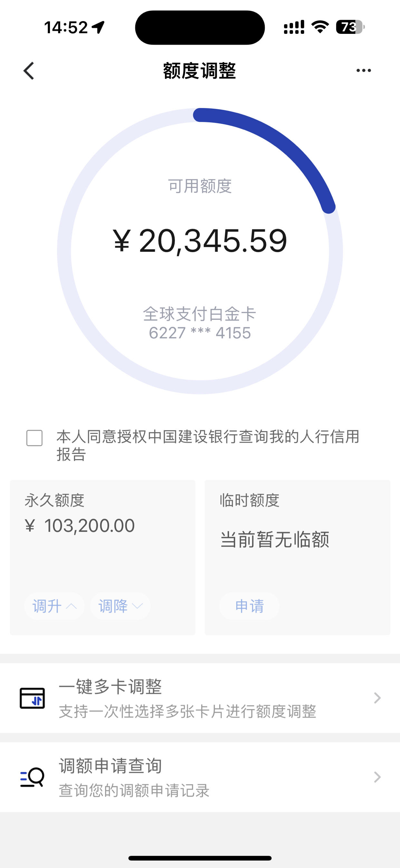This screenshot has height=868, width=400.
Task: Tap the multi-card adjustment card icon
Action: click(32, 698)
